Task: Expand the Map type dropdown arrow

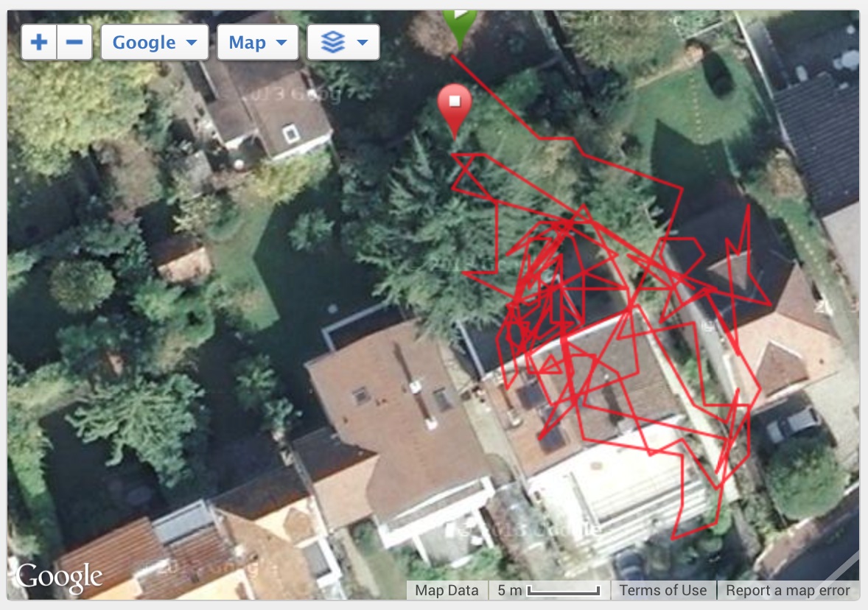Action: 281,42
